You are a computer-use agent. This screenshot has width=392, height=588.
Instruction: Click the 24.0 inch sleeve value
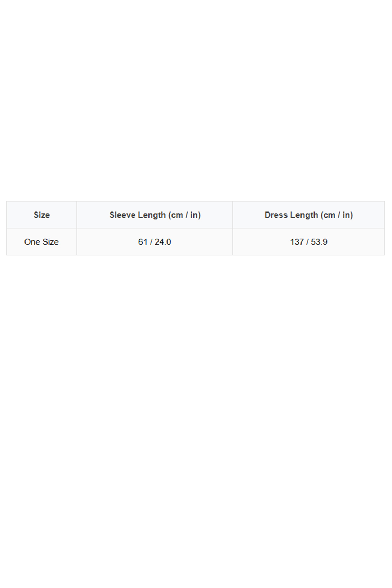coord(163,242)
